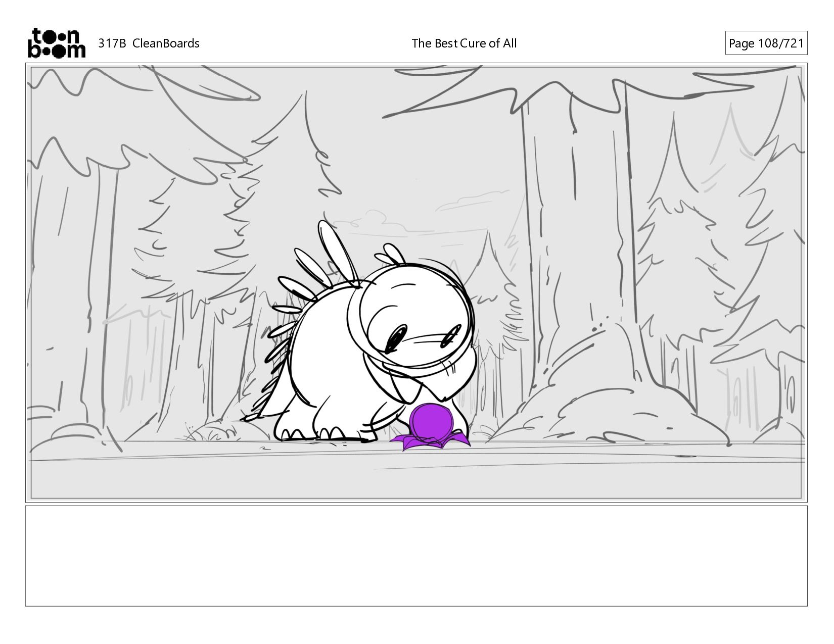Click the title 'The Best Cure of All'
The image size is (834, 644).
click(464, 43)
